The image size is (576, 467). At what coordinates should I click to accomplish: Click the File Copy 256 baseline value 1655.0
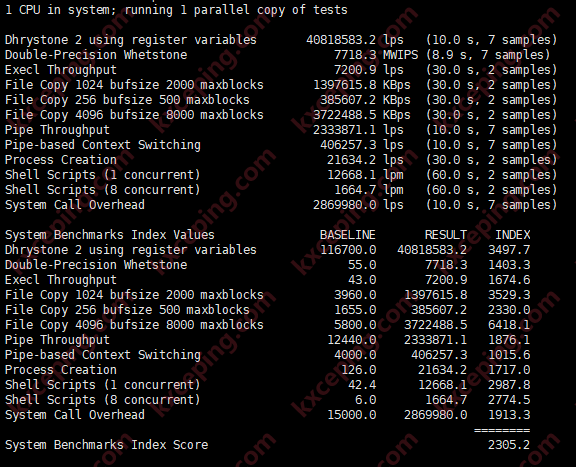pos(355,310)
